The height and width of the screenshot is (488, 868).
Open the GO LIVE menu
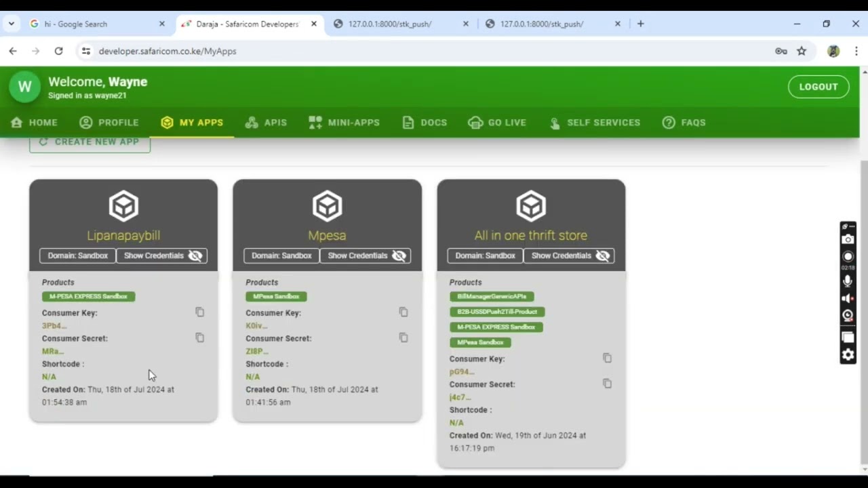coord(497,123)
